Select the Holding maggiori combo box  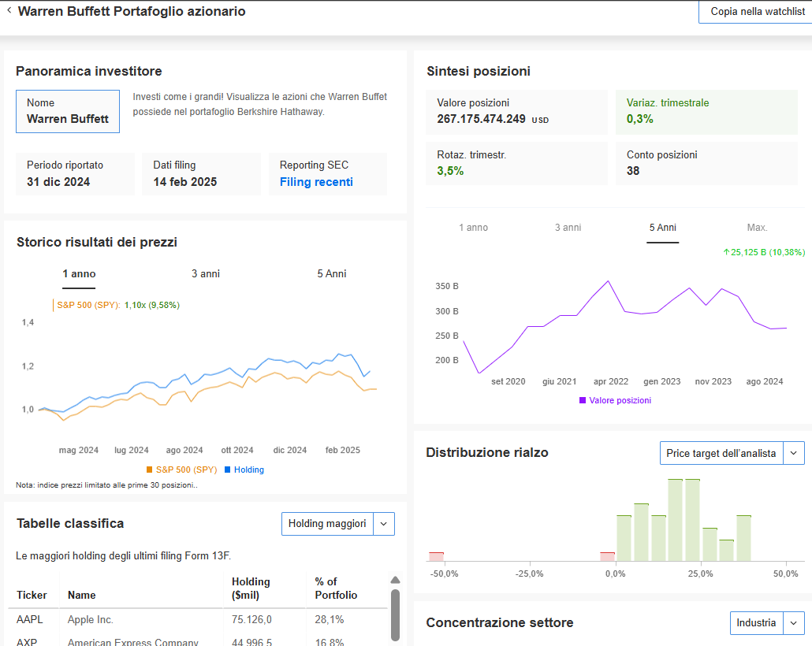[x=338, y=524]
